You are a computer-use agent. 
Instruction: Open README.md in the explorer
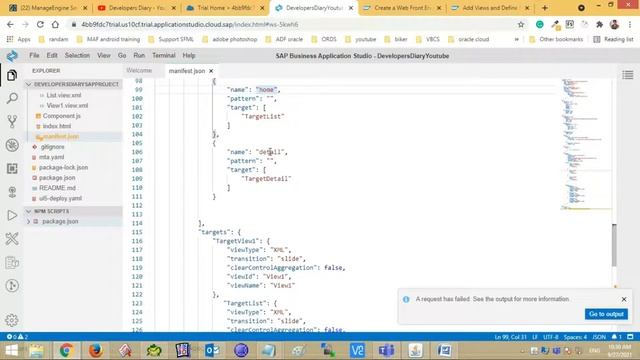tap(57, 188)
